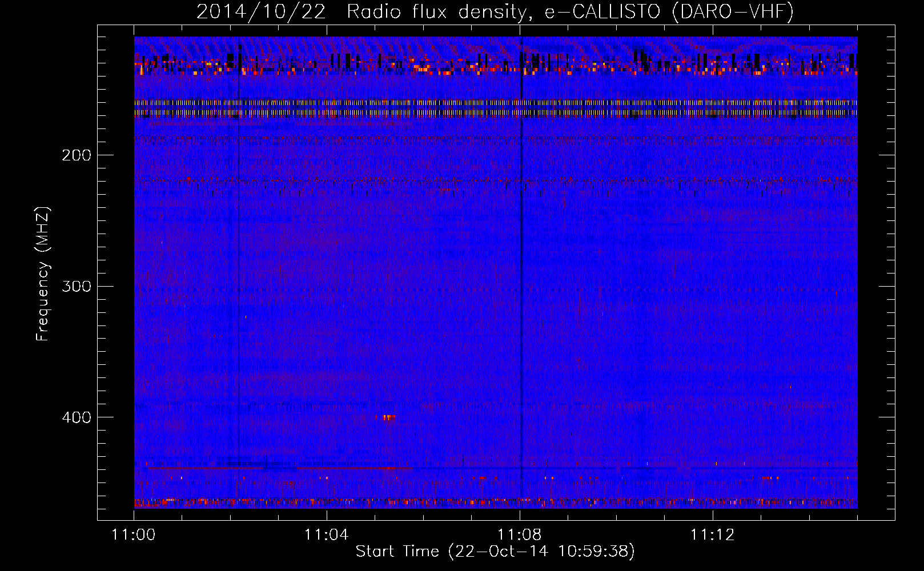Click the "Start Time (22-Oct-14 10:59:38)" label
924x571 pixels.
coord(495,552)
